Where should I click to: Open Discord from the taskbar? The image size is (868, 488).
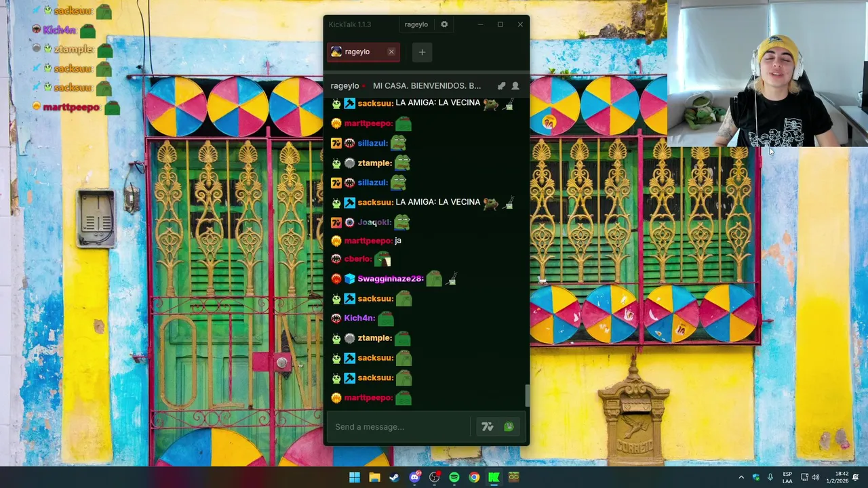tap(414, 477)
